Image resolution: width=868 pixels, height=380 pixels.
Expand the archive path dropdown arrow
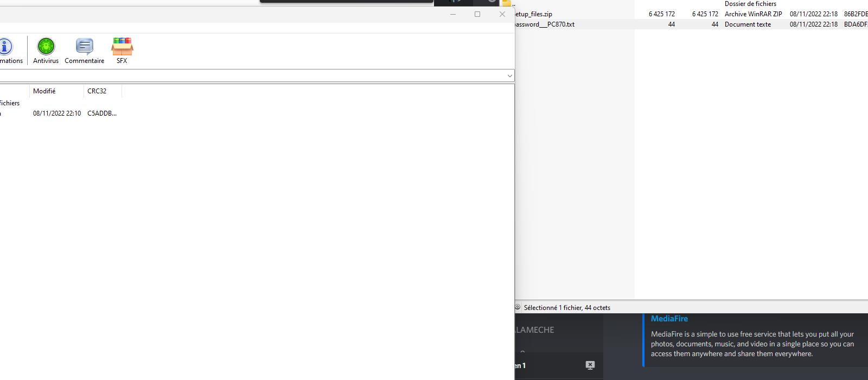509,76
